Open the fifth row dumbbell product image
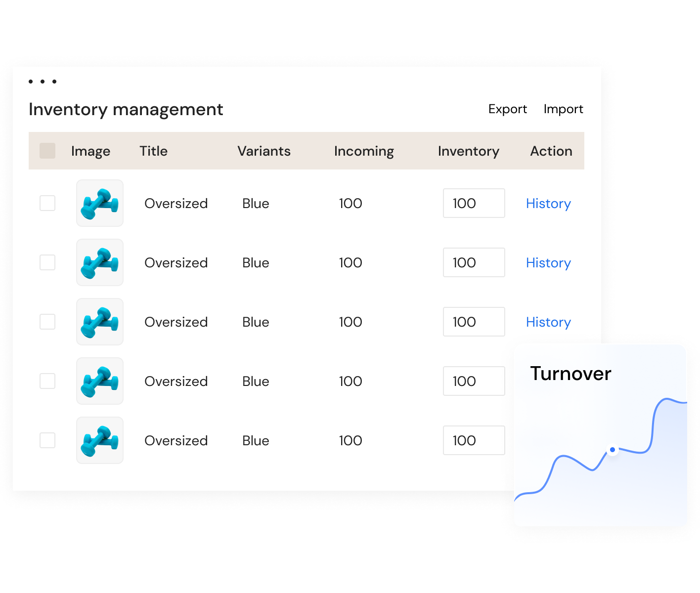This screenshot has height=593, width=700. [x=100, y=440]
